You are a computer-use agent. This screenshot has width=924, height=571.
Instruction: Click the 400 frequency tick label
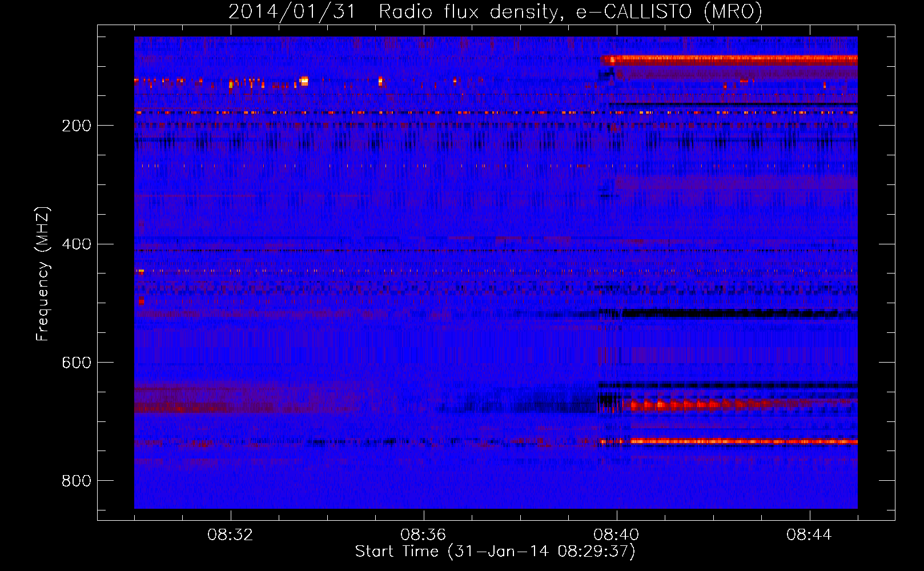[77, 244]
